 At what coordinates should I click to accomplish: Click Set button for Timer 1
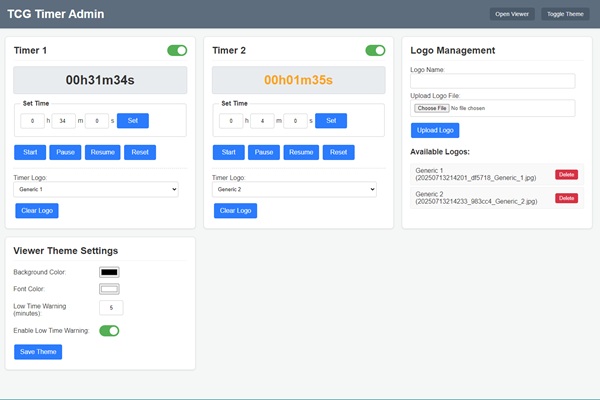coord(133,121)
